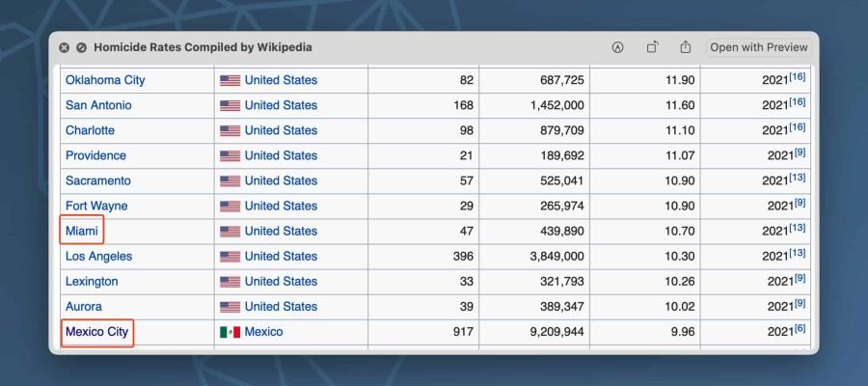Click reference [16] in Oklahoma City row
Screen dimensions: 868x386
[x=799, y=77]
